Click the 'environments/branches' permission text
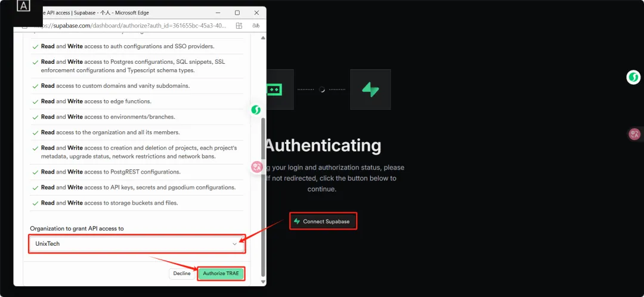This screenshot has height=297, width=644. [143, 117]
